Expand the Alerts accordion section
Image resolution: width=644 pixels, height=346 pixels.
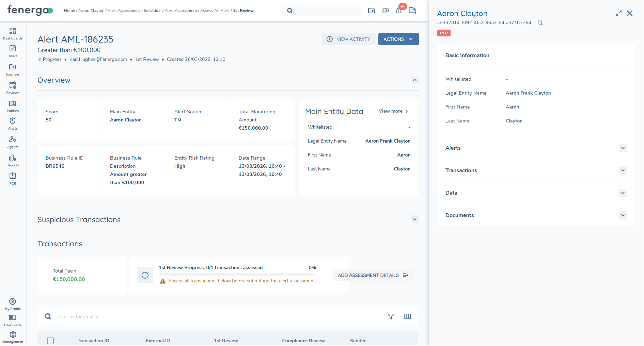point(623,148)
